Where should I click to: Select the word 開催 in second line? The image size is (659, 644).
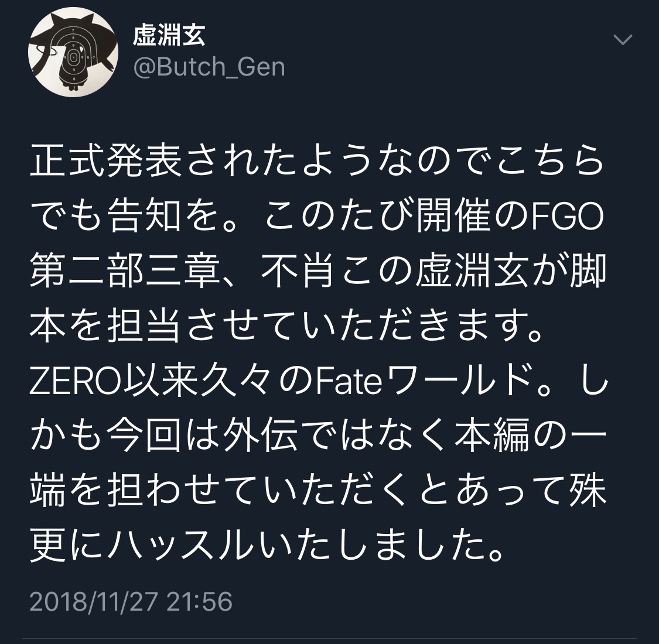pyautogui.click(x=452, y=217)
